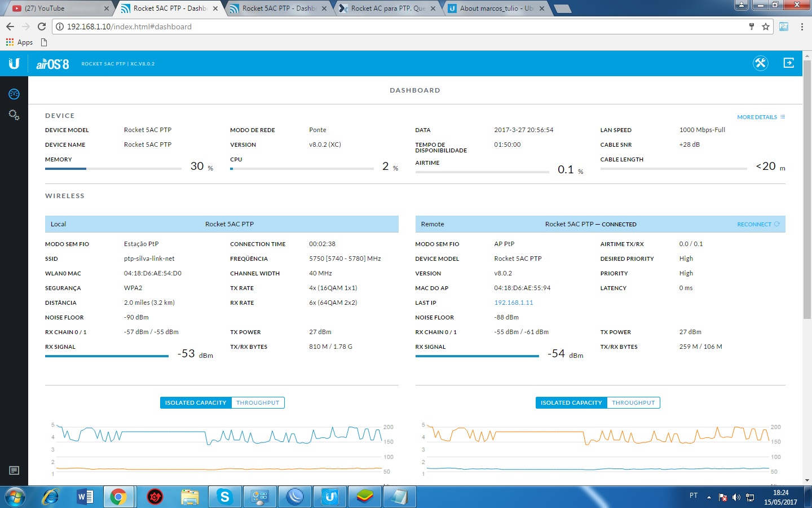
Task: Open the Chrome three-dot menu
Action: click(x=802, y=27)
